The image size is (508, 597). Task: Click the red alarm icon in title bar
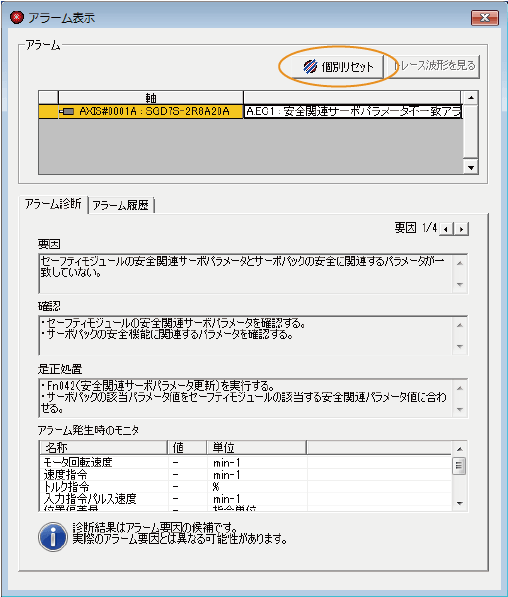pyautogui.click(x=17, y=17)
